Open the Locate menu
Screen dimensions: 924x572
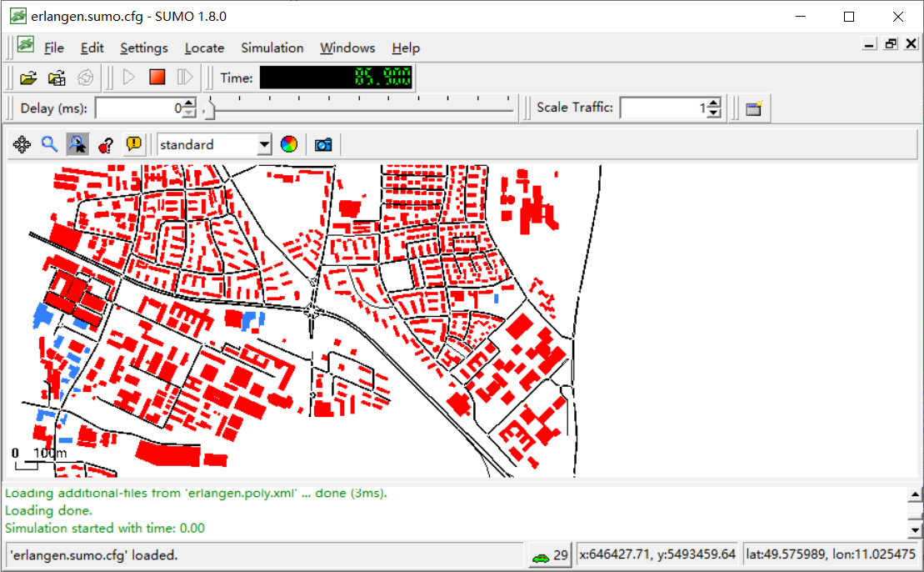coord(204,48)
